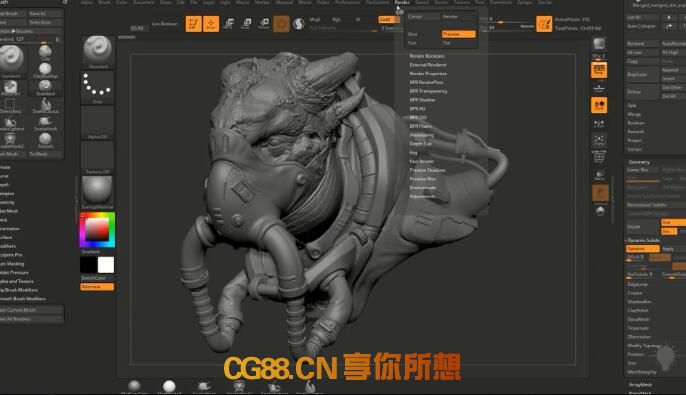Viewport: 686px width, 395px height.
Task: Select the Draw mode button
Action: click(211, 24)
